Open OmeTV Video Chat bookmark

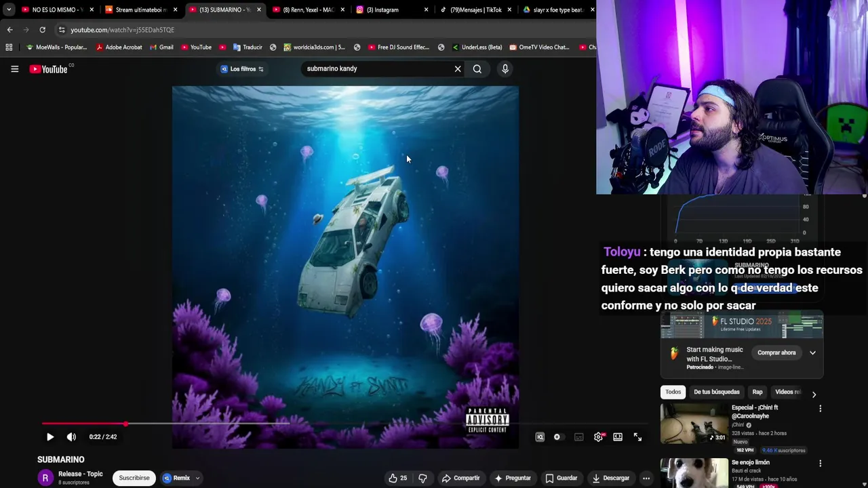click(x=539, y=47)
